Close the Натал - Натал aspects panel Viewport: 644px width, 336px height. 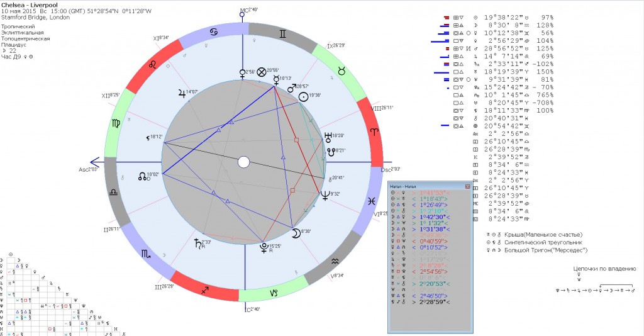(x=467, y=186)
